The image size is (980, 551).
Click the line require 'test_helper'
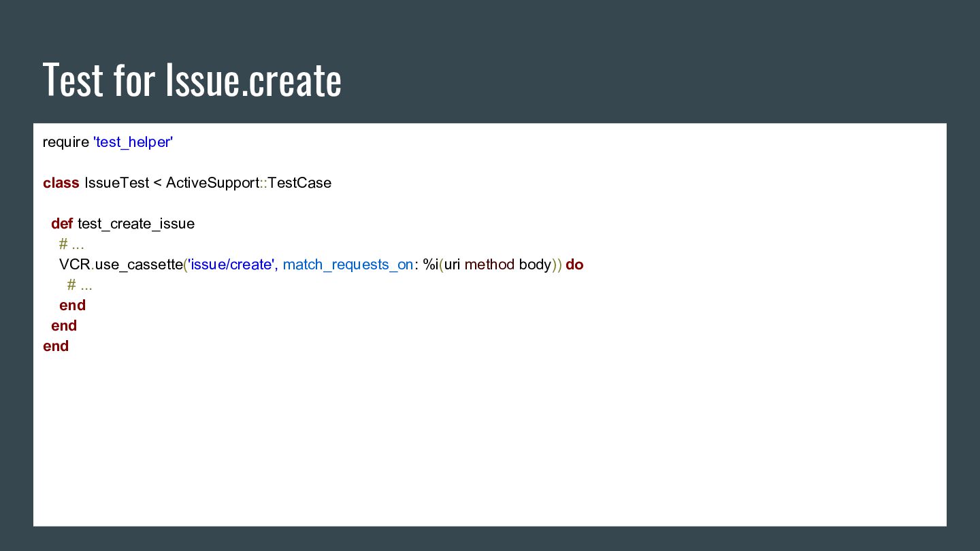(x=108, y=142)
